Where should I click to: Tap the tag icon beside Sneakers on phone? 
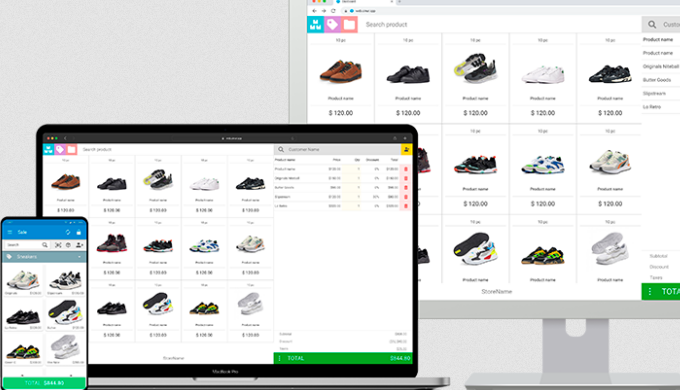tap(9, 257)
